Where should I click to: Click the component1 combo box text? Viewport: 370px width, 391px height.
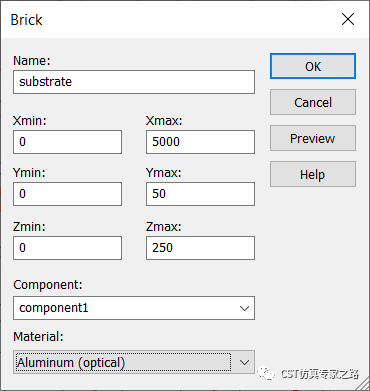coord(54,308)
